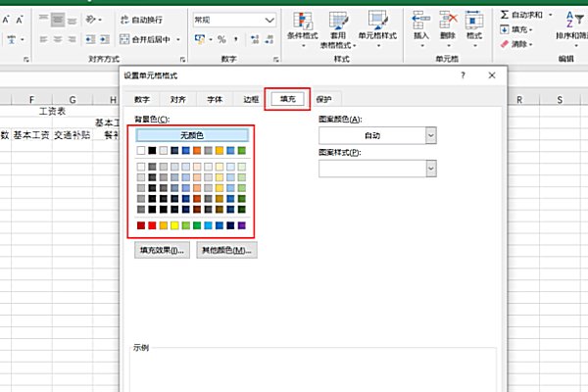
Task: Select top align icon in ribbon
Action: click(43, 20)
